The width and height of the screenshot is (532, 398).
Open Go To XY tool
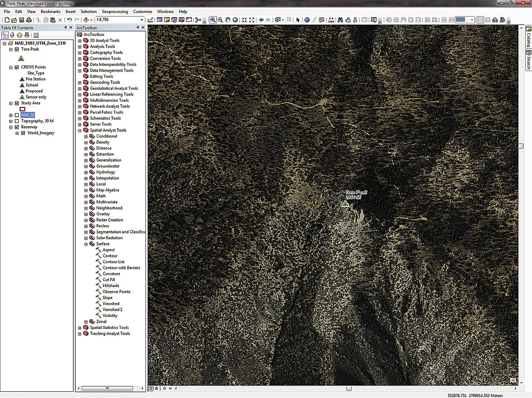tap(355, 20)
